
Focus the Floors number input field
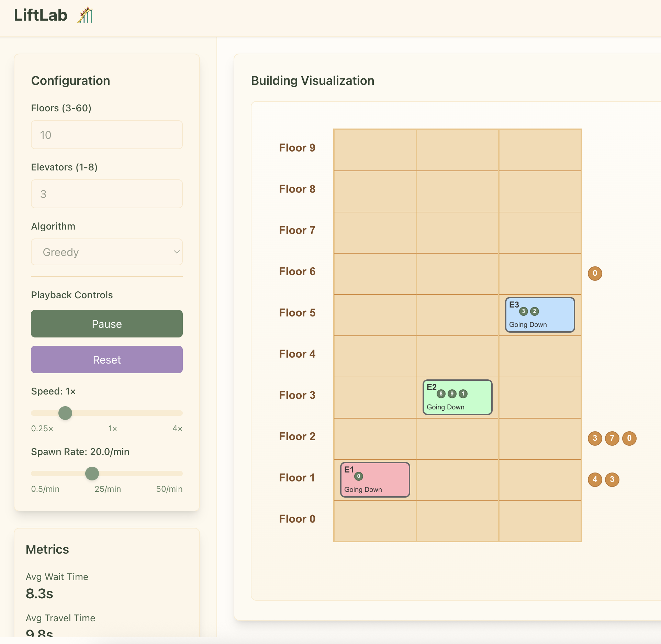(x=107, y=135)
